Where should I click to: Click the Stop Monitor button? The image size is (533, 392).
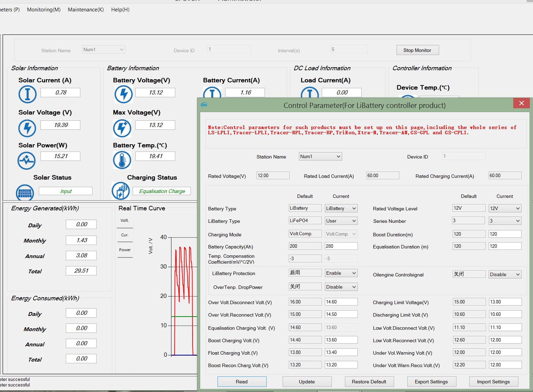(417, 50)
